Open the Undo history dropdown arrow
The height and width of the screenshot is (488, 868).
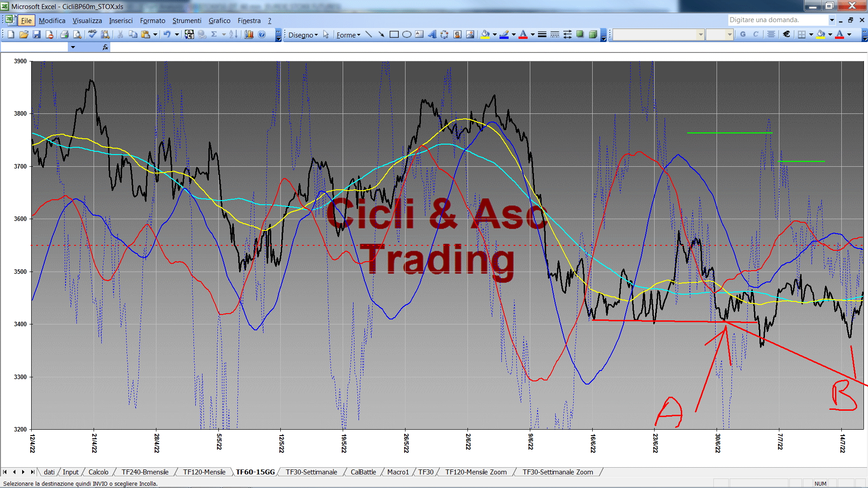point(177,34)
